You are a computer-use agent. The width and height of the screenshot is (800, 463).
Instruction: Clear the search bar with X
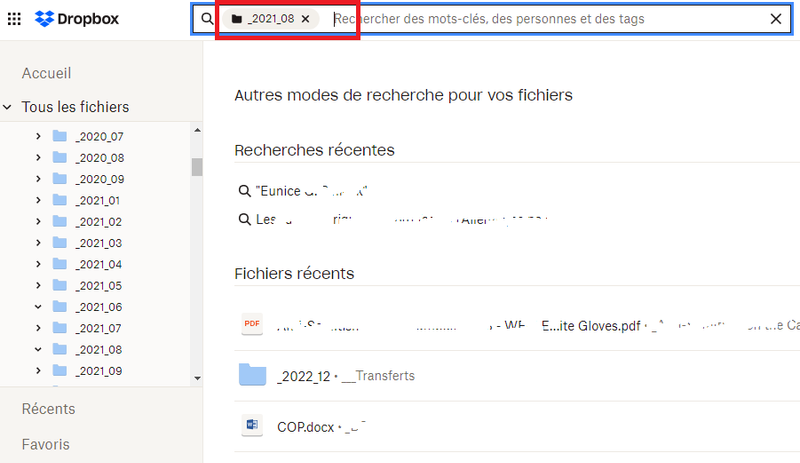[776, 19]
